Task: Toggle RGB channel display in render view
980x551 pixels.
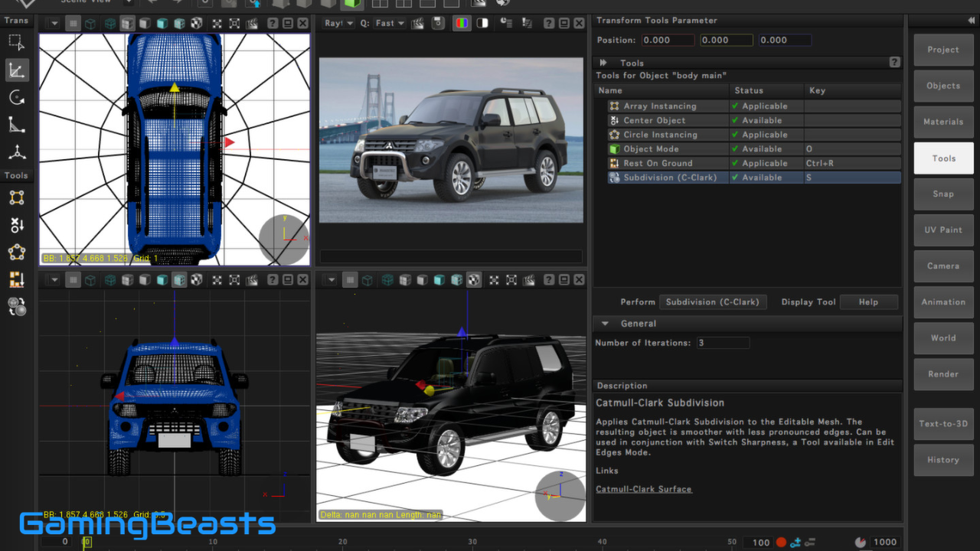Action: coord(462,24)
